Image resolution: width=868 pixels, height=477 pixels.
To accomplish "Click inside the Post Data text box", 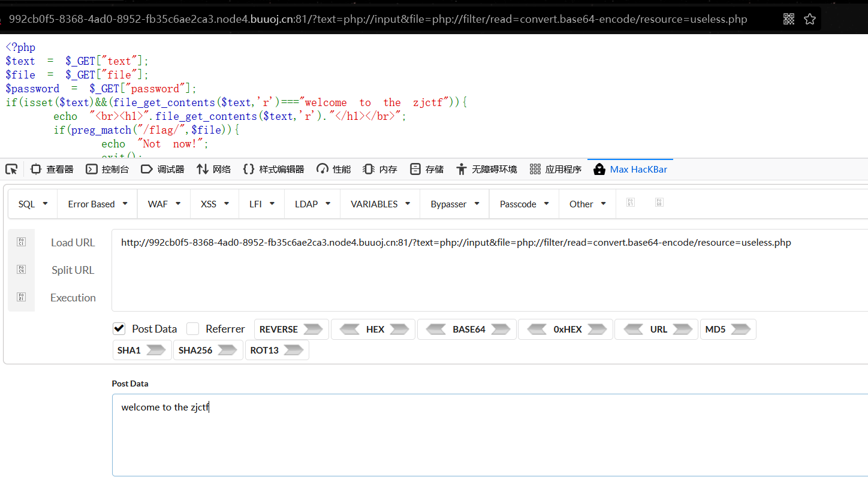I will coord(490,435).
